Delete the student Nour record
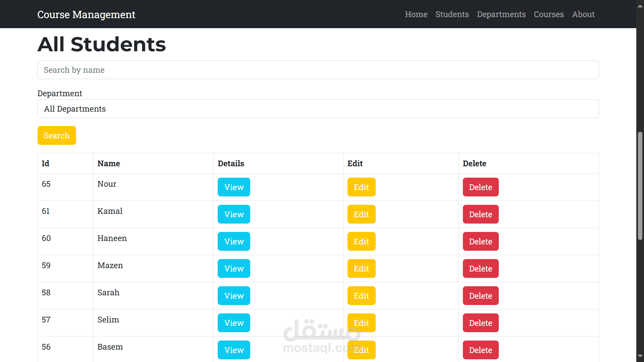 480,187
